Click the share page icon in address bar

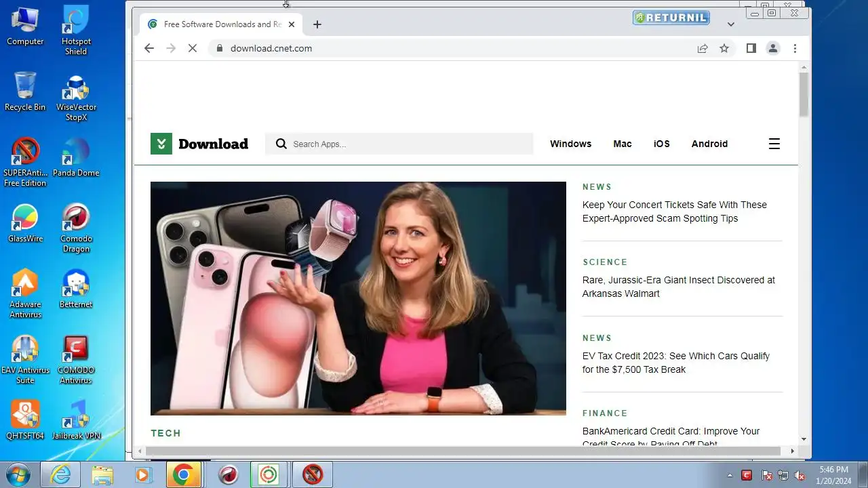pyautogui.click(x=703, y=48)
